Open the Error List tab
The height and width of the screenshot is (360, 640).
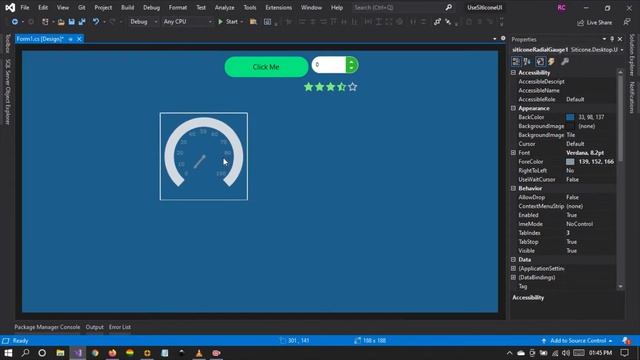pos(120,327)
